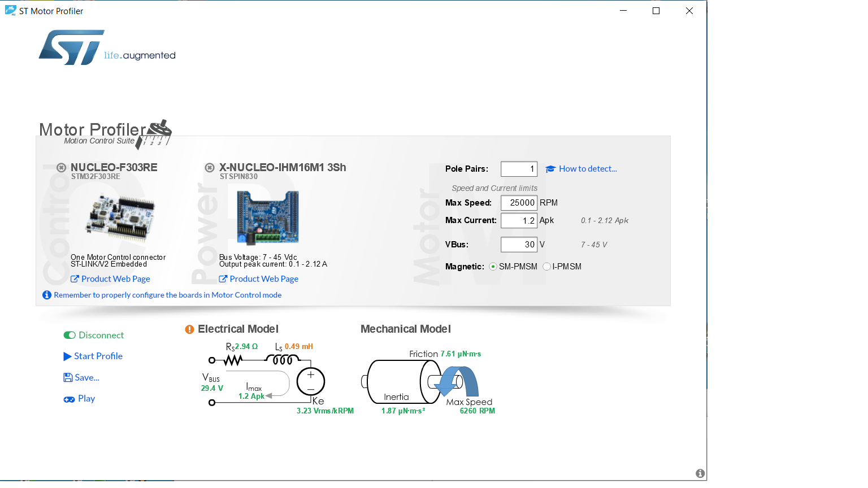The image size is (868, 488).
Task: Click the external link icon under X-NUCLEO-IHM16M1
Action: [x=223, y=279]
